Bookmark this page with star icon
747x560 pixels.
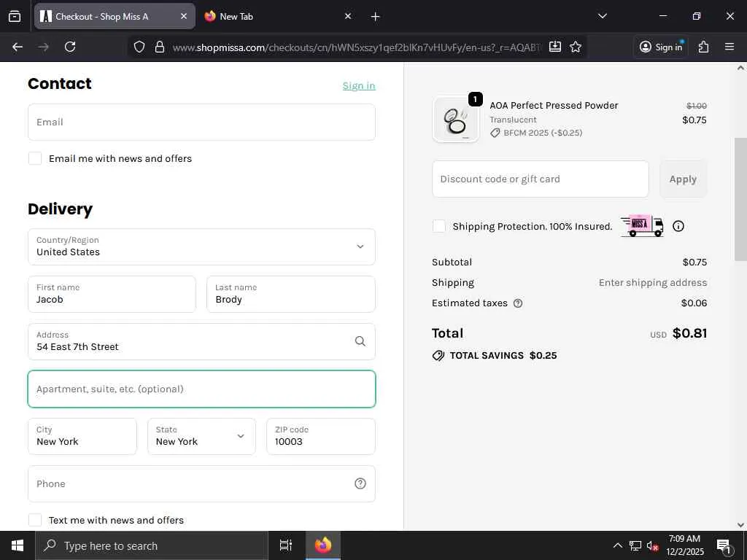[576, 47]
